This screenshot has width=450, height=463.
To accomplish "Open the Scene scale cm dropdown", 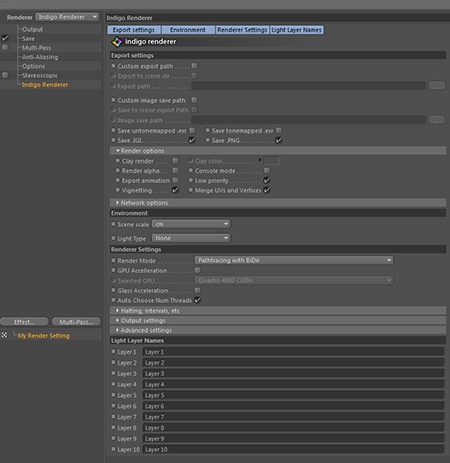I will [191, 224].
